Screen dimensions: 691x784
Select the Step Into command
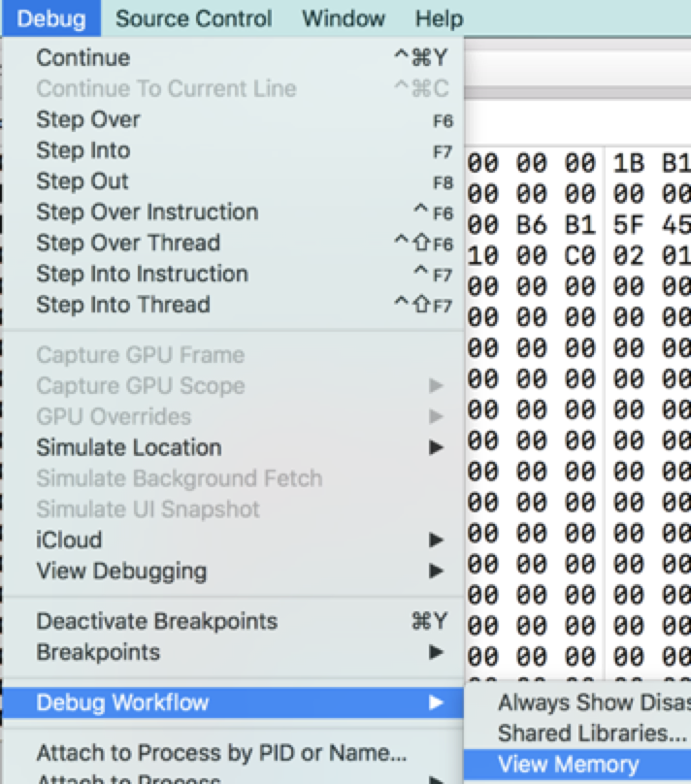[x=233, y=150]
